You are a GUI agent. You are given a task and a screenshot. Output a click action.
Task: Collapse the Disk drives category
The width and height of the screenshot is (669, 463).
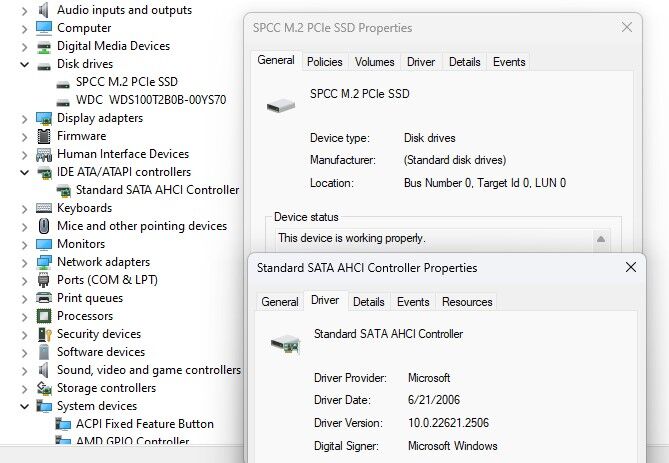[25, 64]
